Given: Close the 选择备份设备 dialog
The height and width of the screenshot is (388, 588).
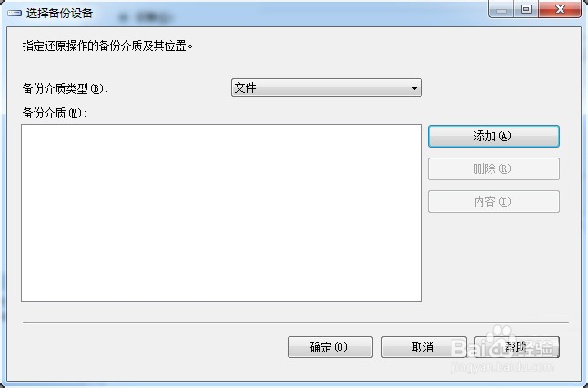Looking at the screenshot, I should pyautogui.click(x=560, y=9).
